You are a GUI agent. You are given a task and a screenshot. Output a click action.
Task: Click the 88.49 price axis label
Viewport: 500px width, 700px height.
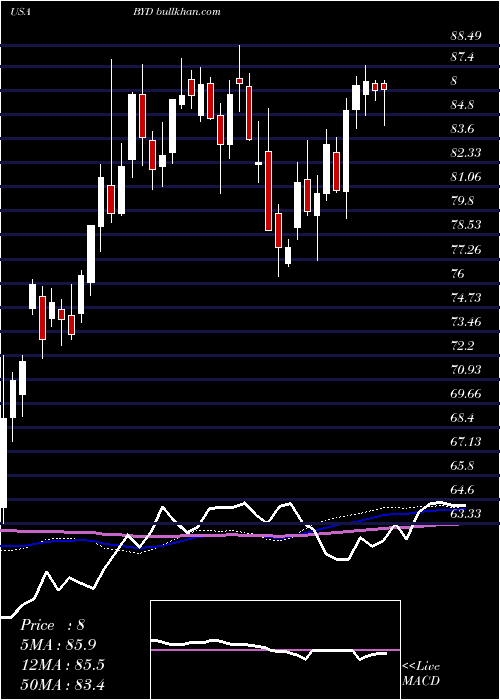coord(466,36)
